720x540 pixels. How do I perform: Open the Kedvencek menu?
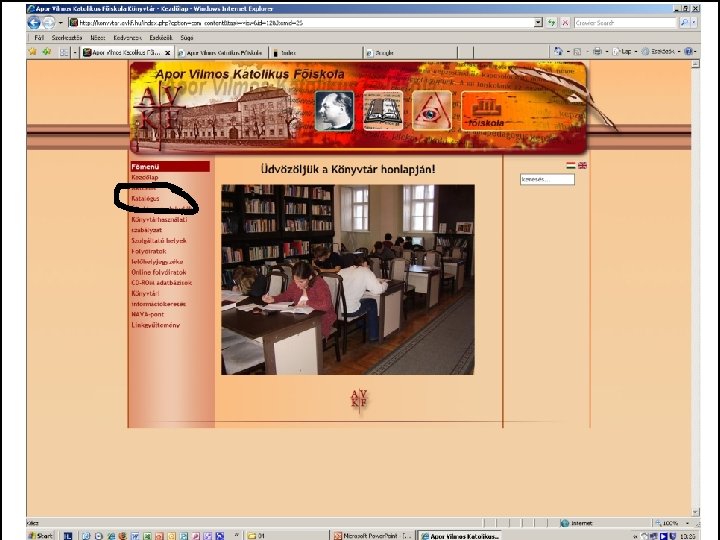coord(127,38)
